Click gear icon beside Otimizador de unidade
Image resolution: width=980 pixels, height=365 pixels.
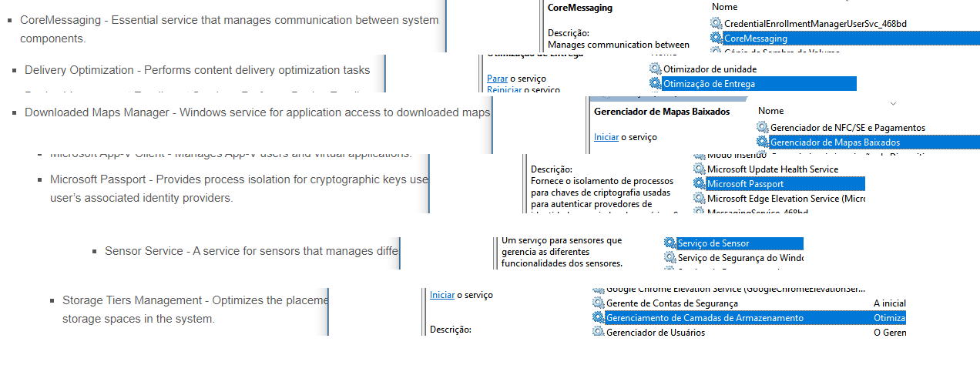tap(656, 69)
